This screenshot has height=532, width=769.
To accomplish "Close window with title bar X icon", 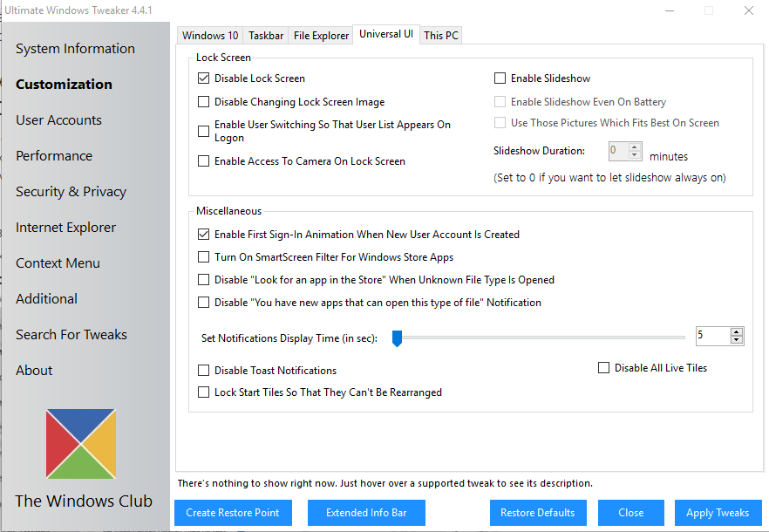I will 748,10.
